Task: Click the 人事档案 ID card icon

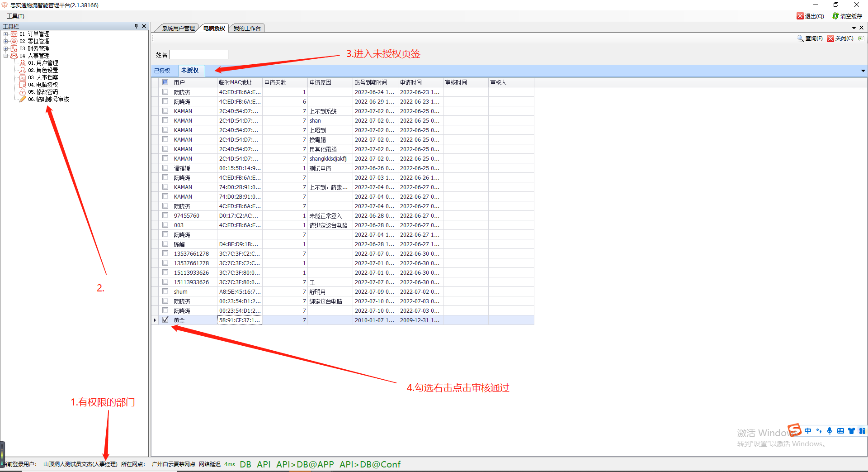Action: [x=22, y=77]
